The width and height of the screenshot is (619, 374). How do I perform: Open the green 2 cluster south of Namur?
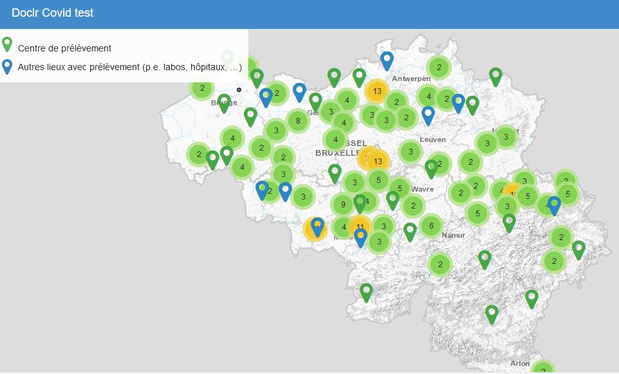click(440, 264)
